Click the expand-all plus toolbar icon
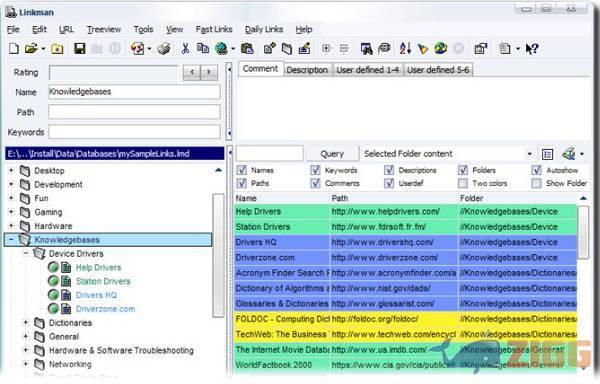 (326, 48)
